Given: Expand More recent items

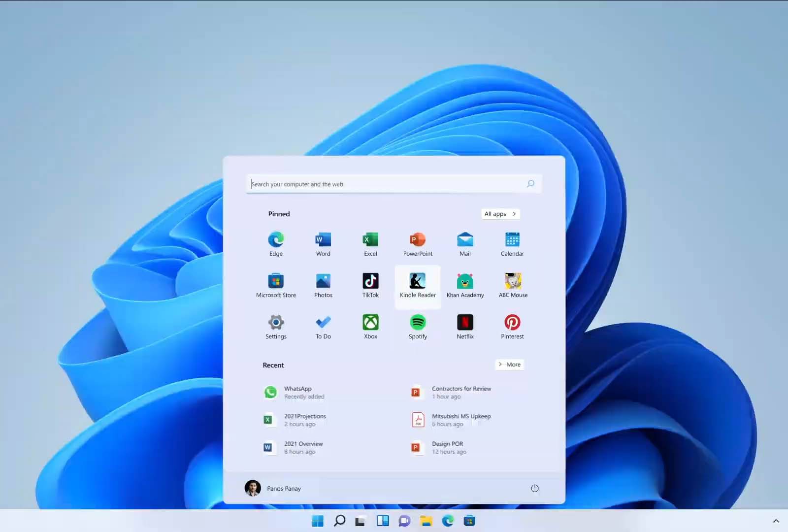Looking at the screenshot, I should [509, 365].
